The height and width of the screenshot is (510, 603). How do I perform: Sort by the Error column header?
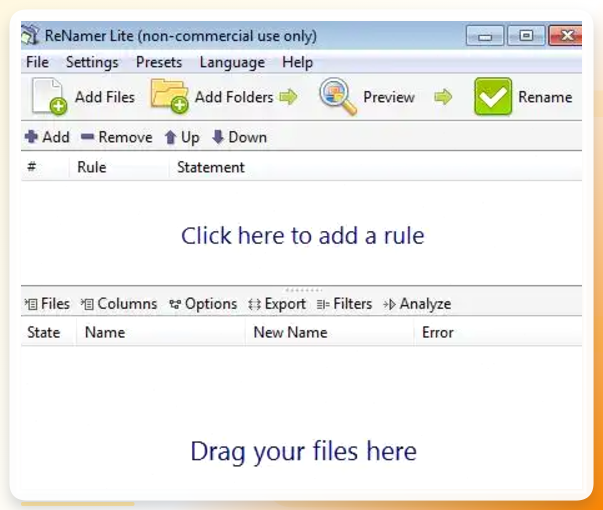498,332
